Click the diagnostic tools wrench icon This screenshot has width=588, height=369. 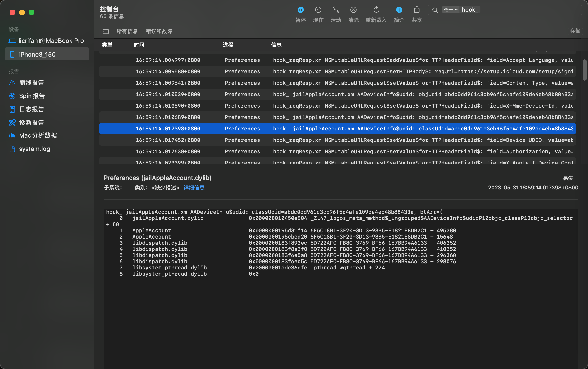click(12, 122)
